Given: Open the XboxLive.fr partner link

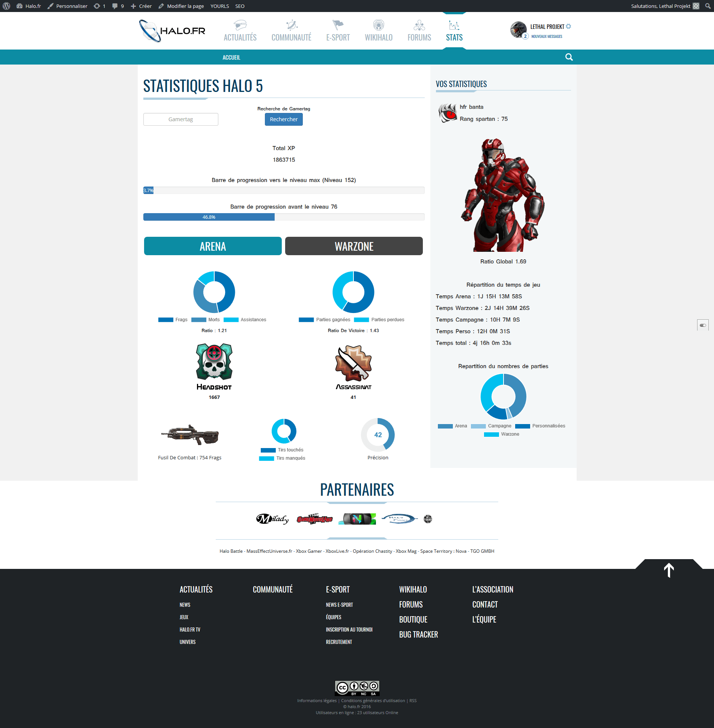Looking at the screenshot, I should (337, 551).
